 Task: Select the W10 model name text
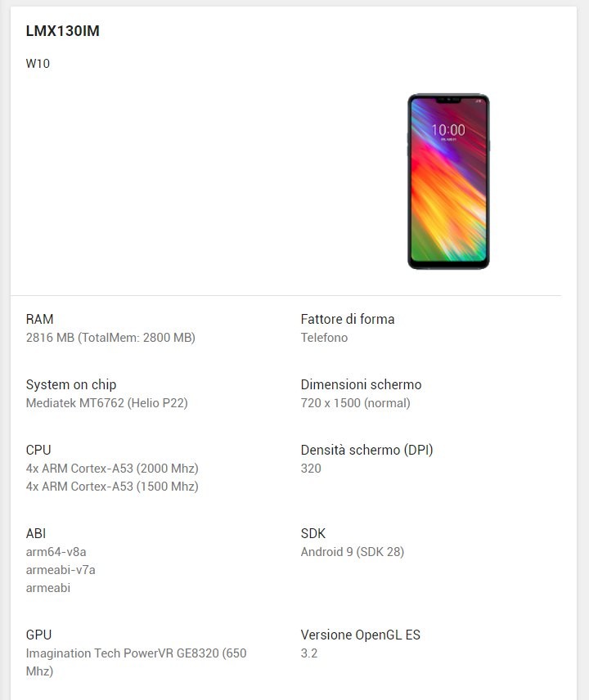pyautogui.click(x=38, y=64)
